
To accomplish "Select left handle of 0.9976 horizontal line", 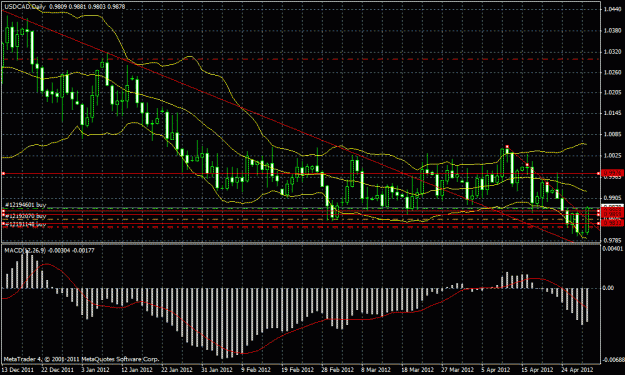I will 3,174.
